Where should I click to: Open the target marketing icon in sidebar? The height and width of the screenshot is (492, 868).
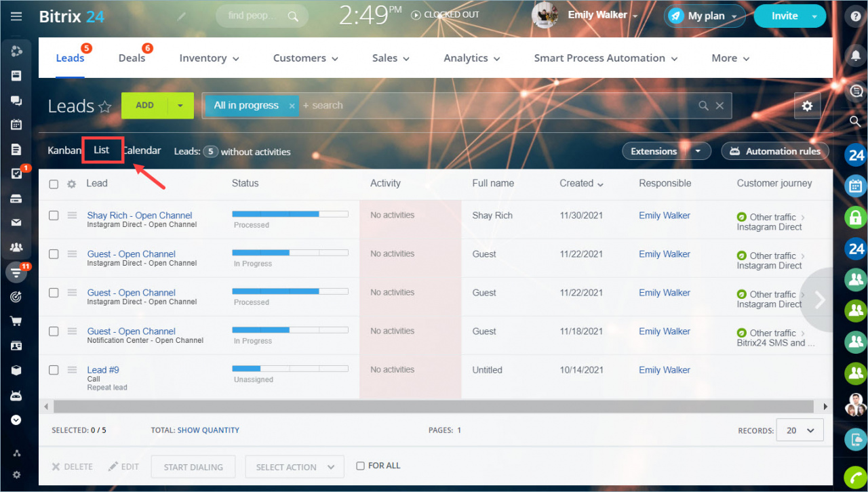click(x=16, y=297)
